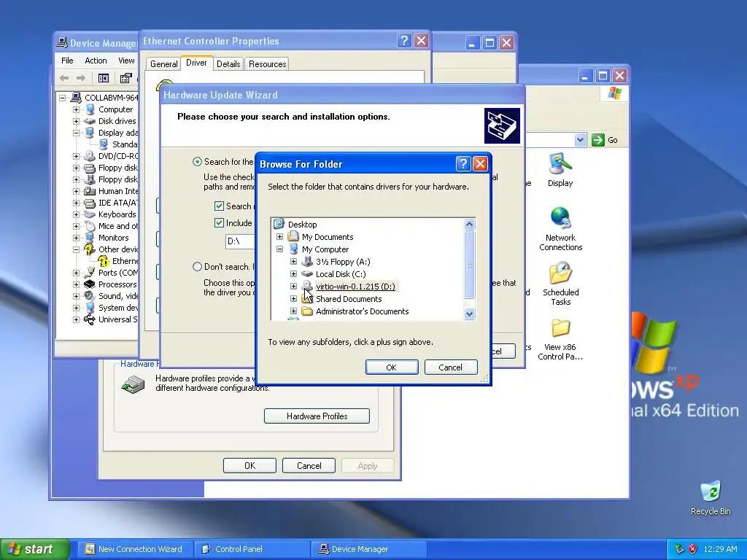Screen dimensions: 747x560
Task: Select Disk drives in Device Manager tree
Action: click(117, 121)
